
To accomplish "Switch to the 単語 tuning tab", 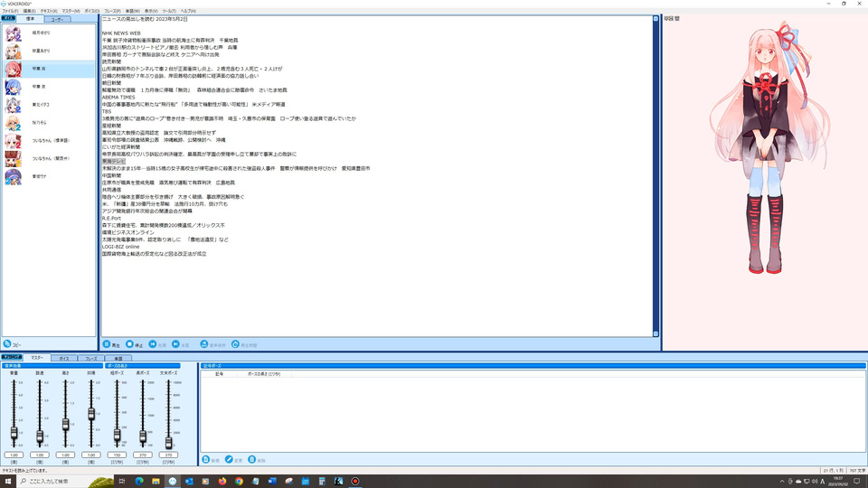I will (118, 359).
